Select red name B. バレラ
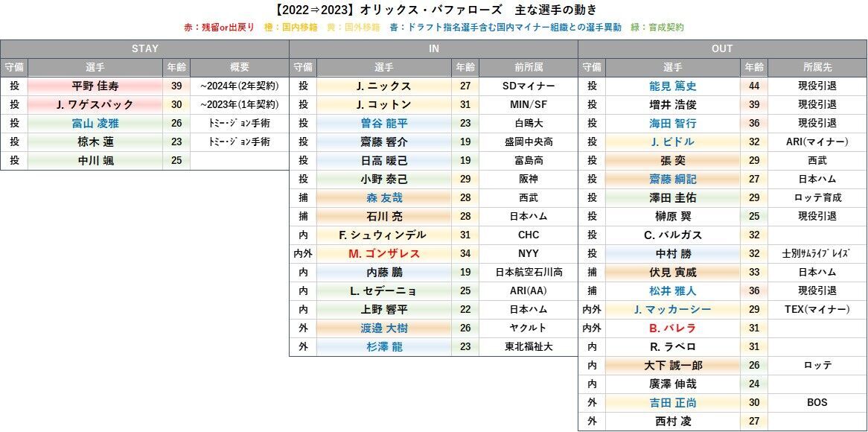Viewport: 868px width, 432px height. click(x=673, y=328)
